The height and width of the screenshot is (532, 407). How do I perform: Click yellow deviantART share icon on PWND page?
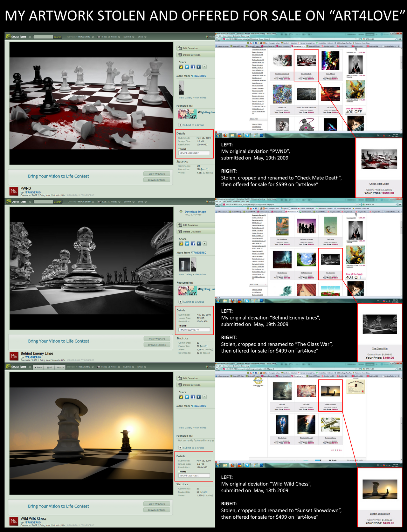181,67
